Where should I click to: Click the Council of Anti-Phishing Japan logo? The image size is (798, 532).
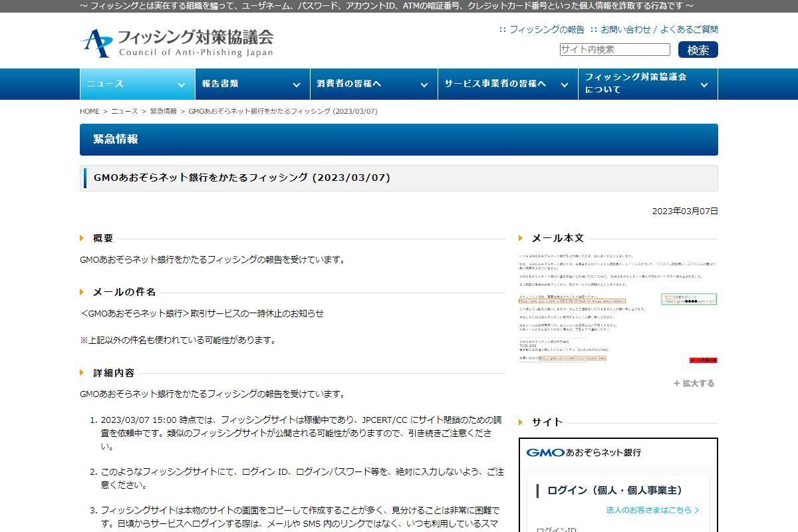(176, 43)
